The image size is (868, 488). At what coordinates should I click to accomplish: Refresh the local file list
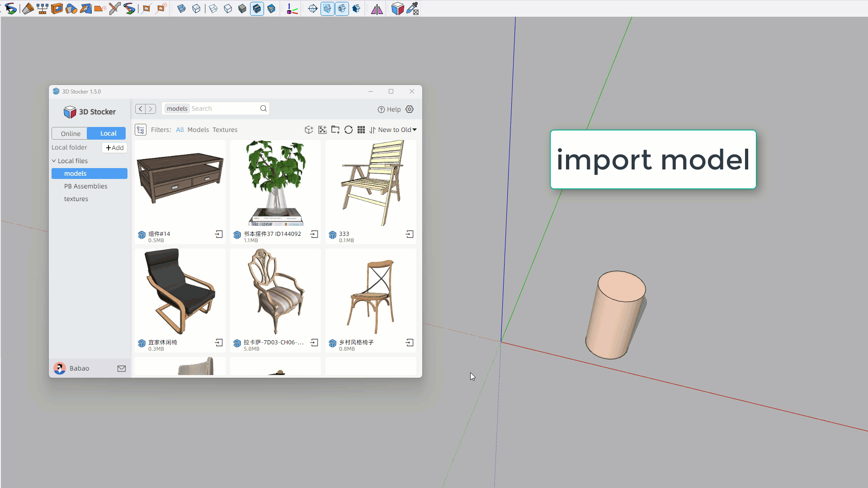point(349,130)
